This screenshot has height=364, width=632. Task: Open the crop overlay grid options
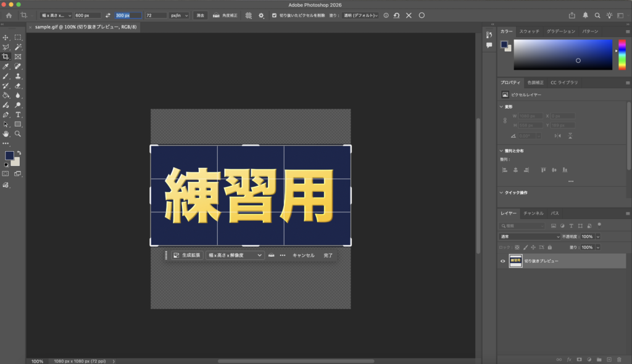[x=248, y=15]
